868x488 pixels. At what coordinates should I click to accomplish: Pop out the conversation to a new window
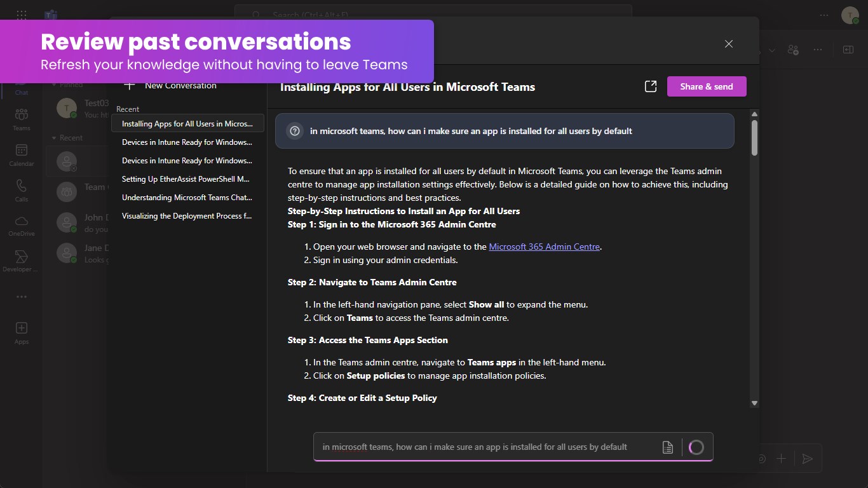coord(651,86)
